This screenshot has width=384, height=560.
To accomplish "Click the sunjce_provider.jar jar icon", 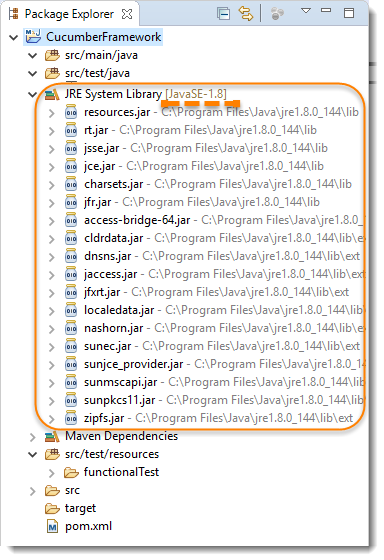I will [71, 364].
